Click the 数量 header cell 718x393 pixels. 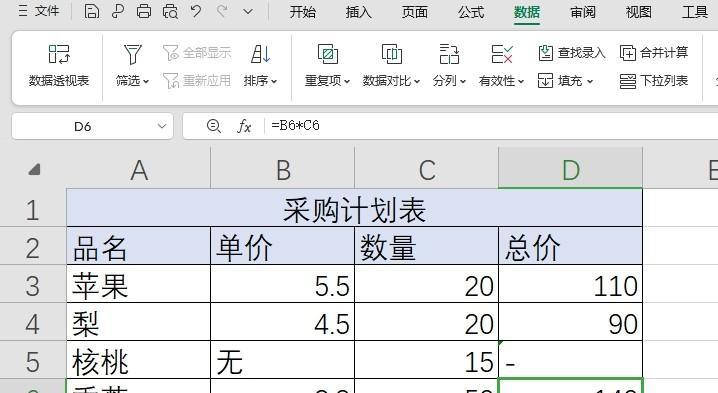427,246
